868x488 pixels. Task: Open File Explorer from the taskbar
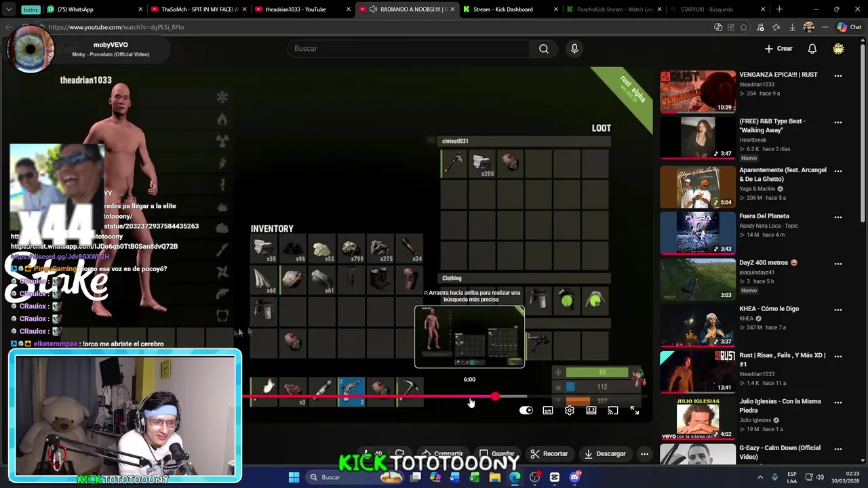pyautogui.click(x=495, y=477)
